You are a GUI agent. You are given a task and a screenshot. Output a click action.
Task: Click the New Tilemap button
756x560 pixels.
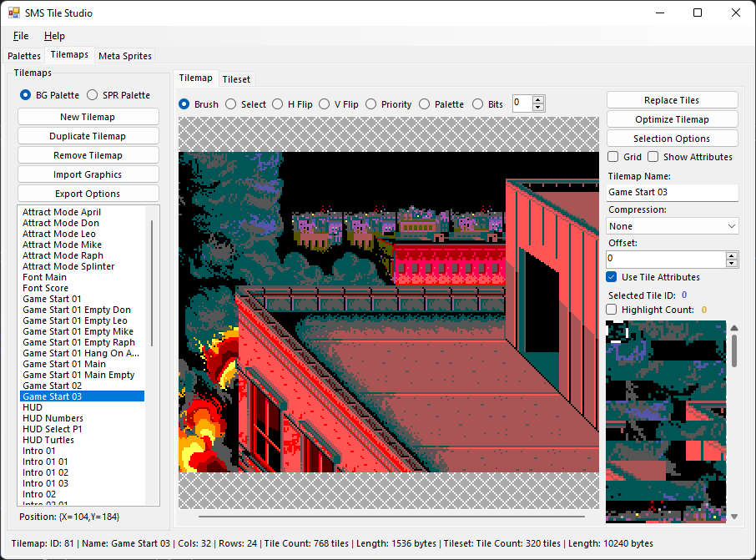coord(88,117)
